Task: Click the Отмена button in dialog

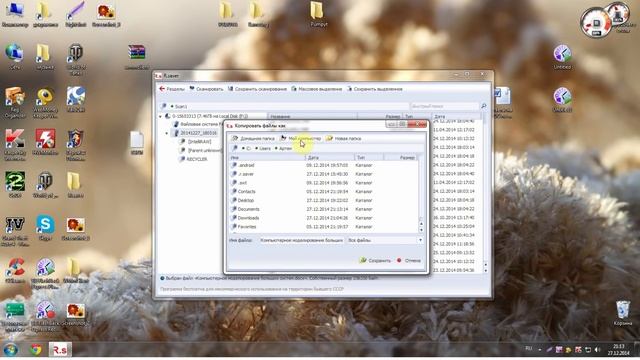Action: click(x=409, y=260)
